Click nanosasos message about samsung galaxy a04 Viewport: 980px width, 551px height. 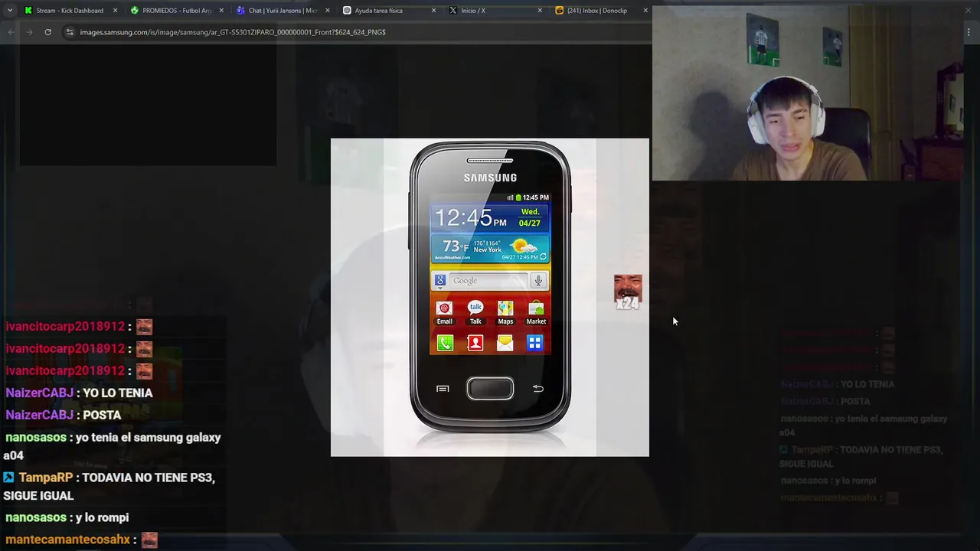113,446
